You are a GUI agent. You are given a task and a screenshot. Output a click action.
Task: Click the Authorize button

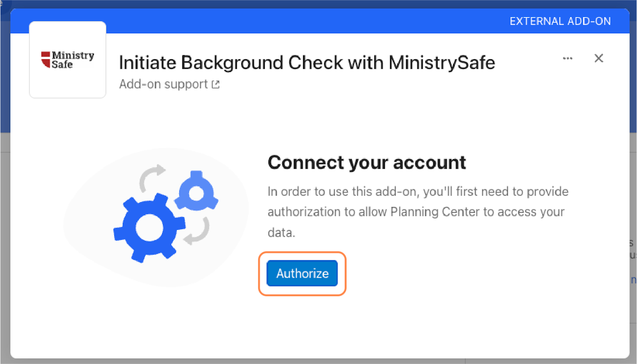(x=302, y=273)
